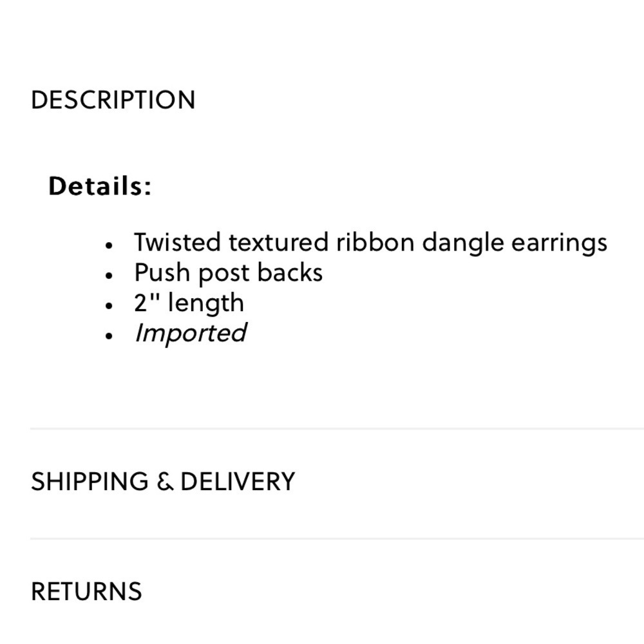Viewport: 644px width, 644px height.
Task: Click the bullet point before Twisted textured
Action: coord(108,245)
